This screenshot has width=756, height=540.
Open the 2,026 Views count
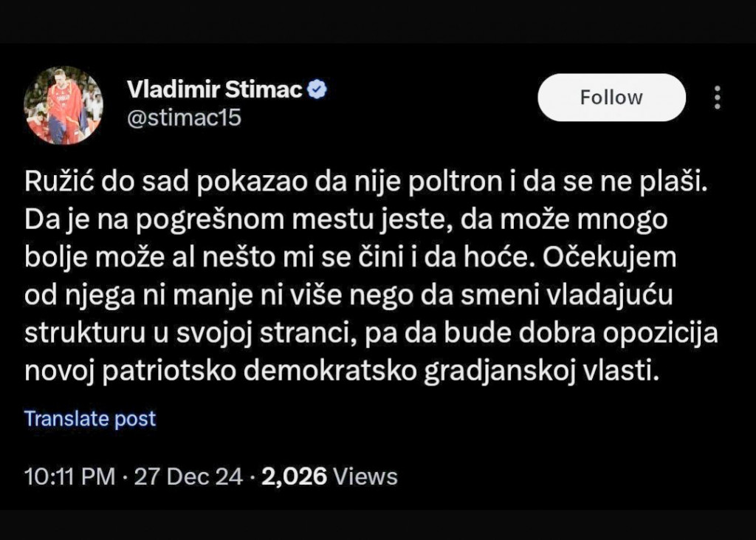point(294,476)
